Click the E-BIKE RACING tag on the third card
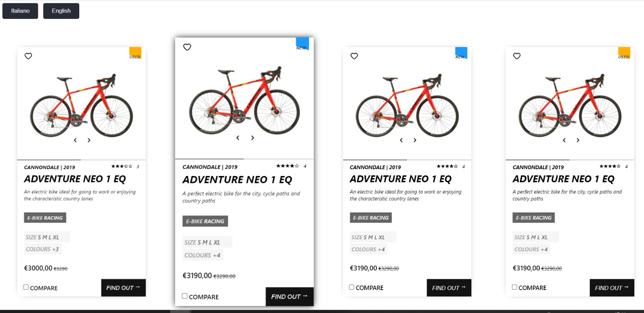The image size is (644, 313). tap(371, 218)
